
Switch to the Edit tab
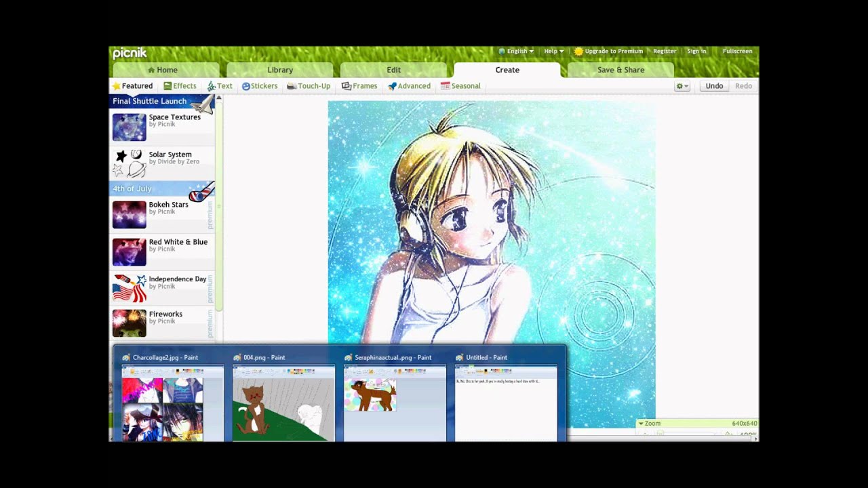point(393,70)
